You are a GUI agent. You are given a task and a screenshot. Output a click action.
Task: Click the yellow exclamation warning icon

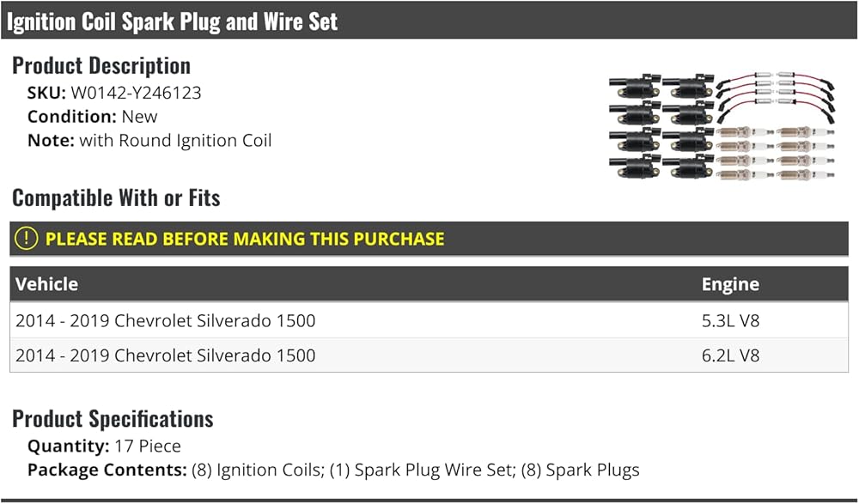27,239
